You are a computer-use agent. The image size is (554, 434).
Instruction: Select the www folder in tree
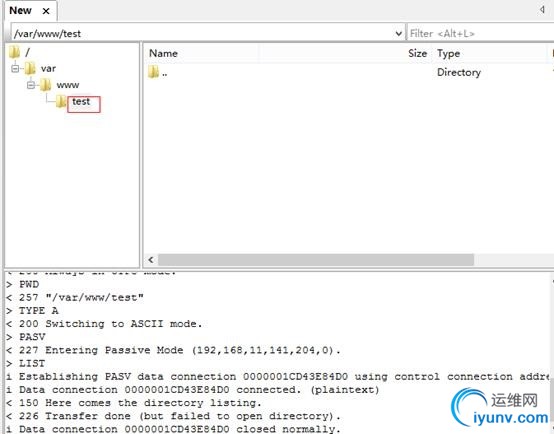[x=68, y=85]
